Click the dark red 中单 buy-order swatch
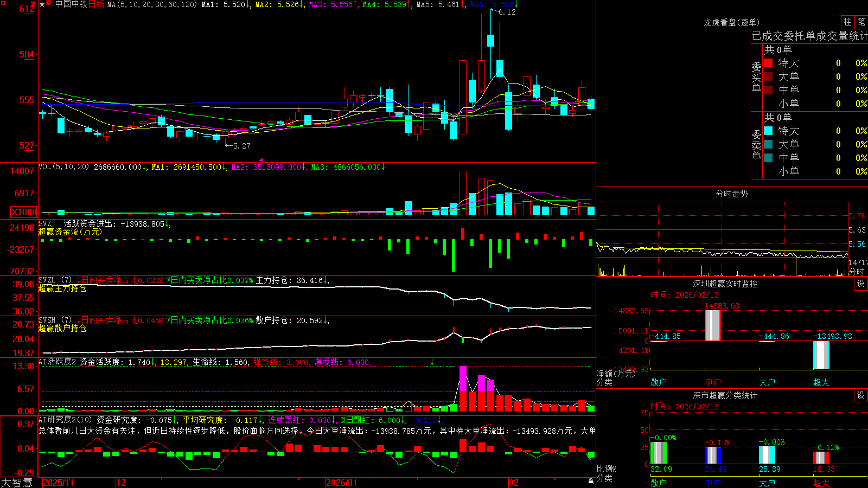 click(x=768, y=90)
